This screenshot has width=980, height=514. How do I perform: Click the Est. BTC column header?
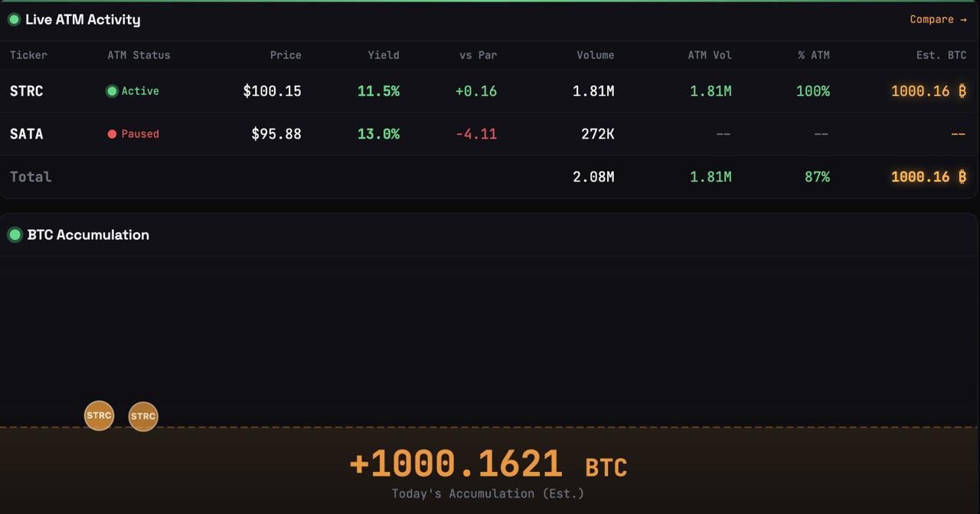[941, 55]
